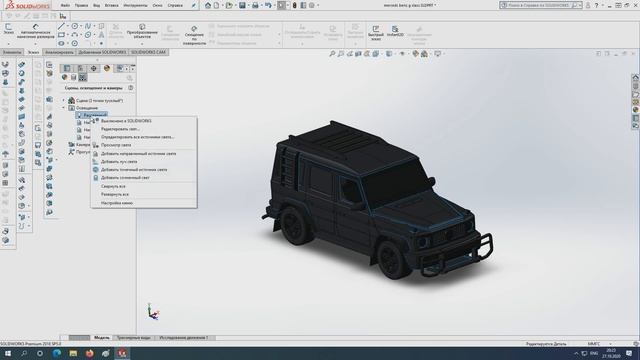Select the Line sketch tool
640x360 pixels.
(x=61, y=26)
